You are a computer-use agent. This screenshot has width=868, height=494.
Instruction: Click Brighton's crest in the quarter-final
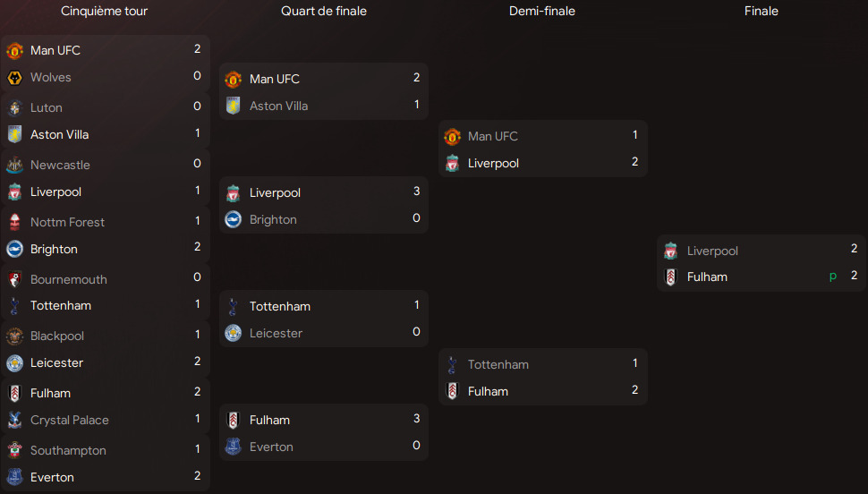point(233,219)
